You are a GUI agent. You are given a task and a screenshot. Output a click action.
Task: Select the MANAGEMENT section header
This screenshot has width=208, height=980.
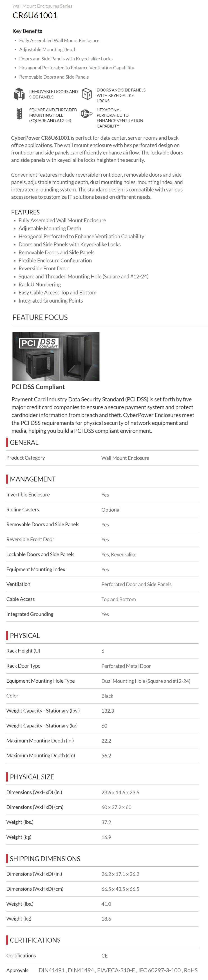point(33,479)
